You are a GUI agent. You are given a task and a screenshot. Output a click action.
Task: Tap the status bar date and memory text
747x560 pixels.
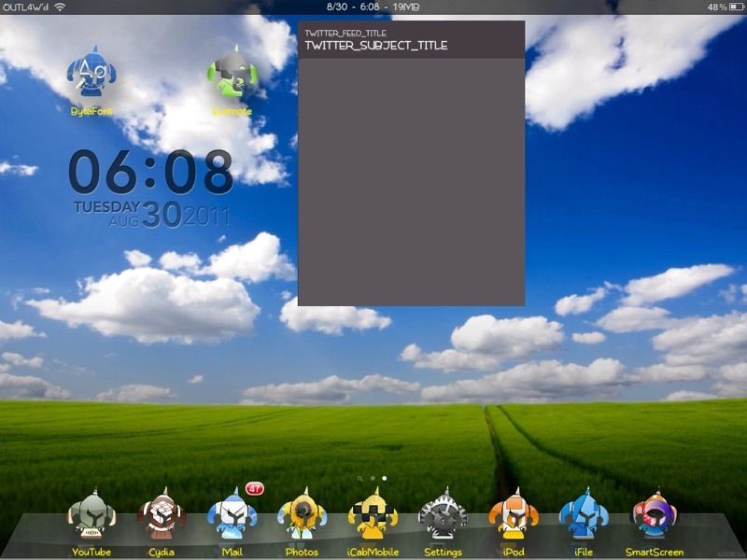pyautogui.click(x=373, y=7)
